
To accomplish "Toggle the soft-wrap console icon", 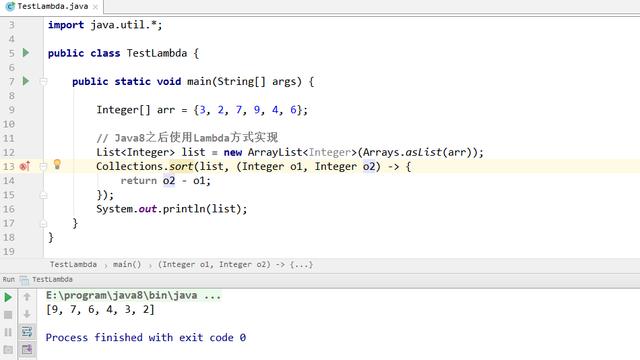I will coord(27,331).
